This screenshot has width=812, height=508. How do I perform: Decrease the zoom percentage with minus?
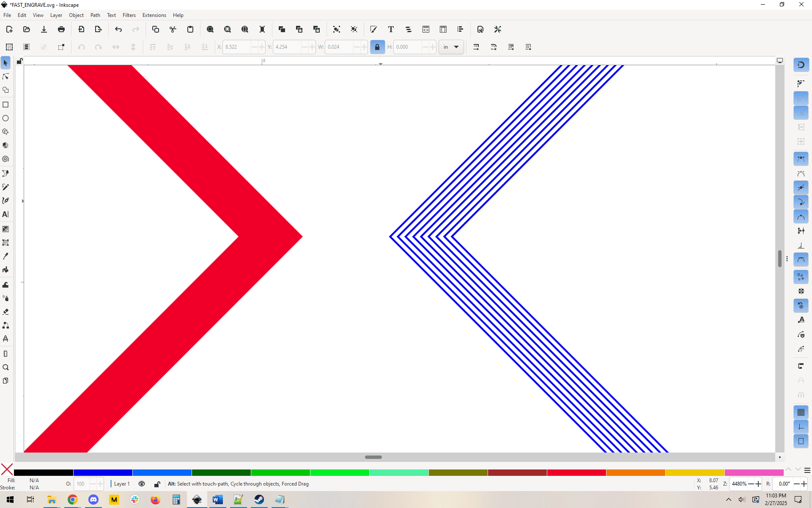[x=751, y=484]
